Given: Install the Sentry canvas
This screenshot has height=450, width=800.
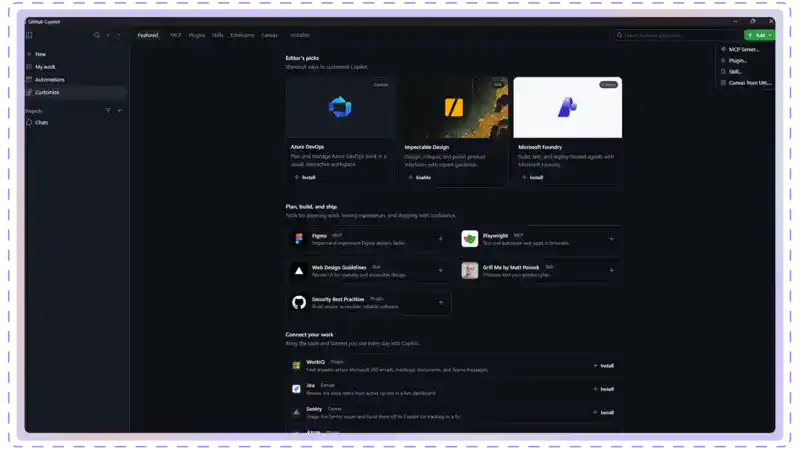Looking at the screenshot, I should (604, 413).
